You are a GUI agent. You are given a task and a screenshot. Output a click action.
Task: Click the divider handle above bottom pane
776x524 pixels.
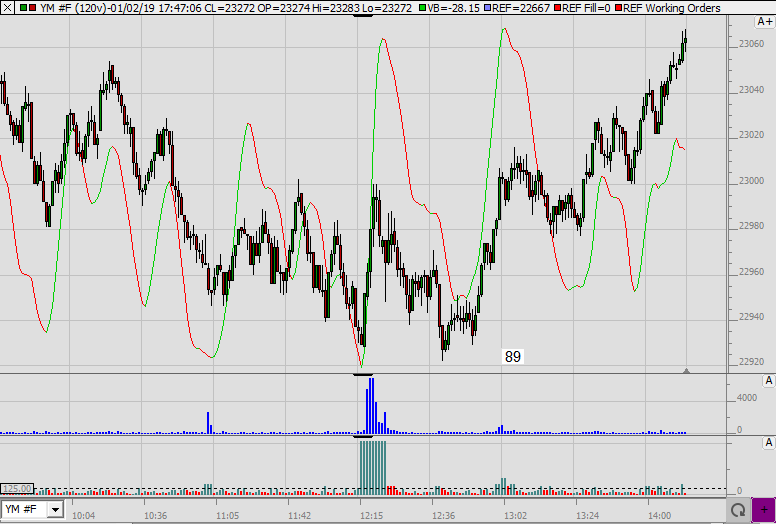pyautogui.click(x=364, y=437)
